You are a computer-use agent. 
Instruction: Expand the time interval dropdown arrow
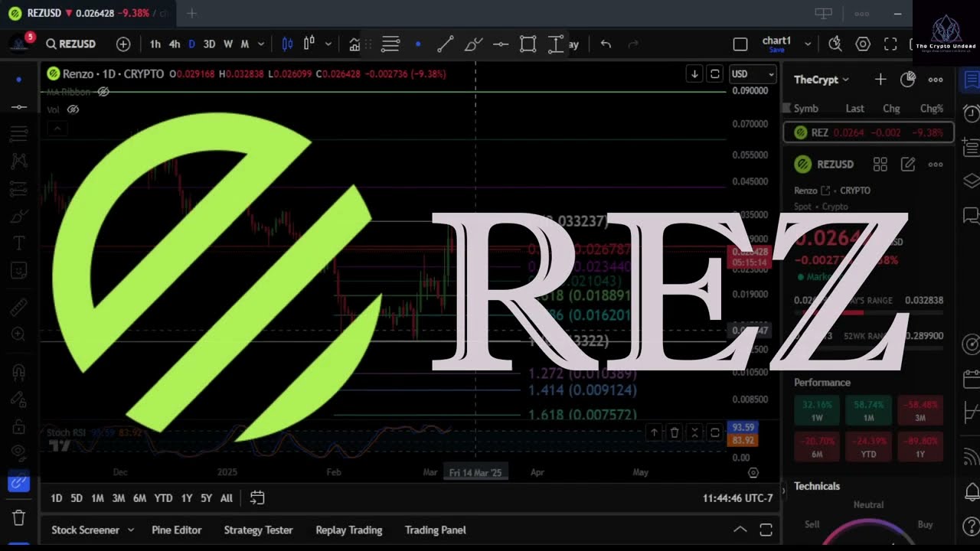coord(261,44)
